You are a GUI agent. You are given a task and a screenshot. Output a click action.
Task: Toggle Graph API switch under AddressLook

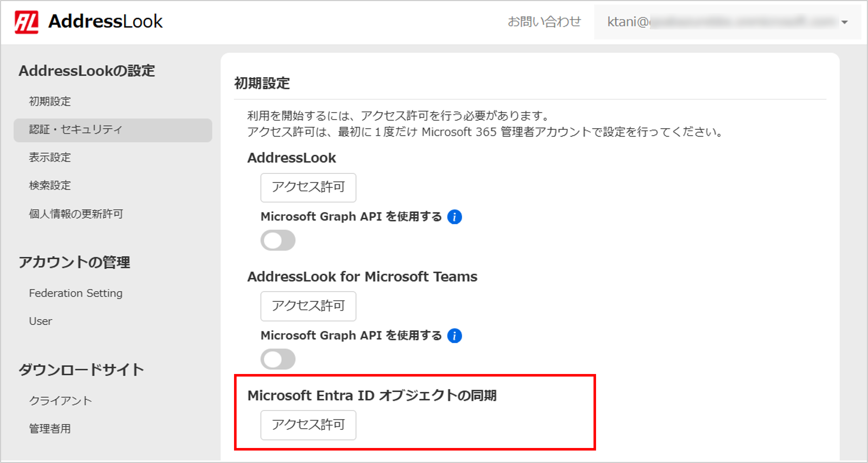tap(278, 241)
